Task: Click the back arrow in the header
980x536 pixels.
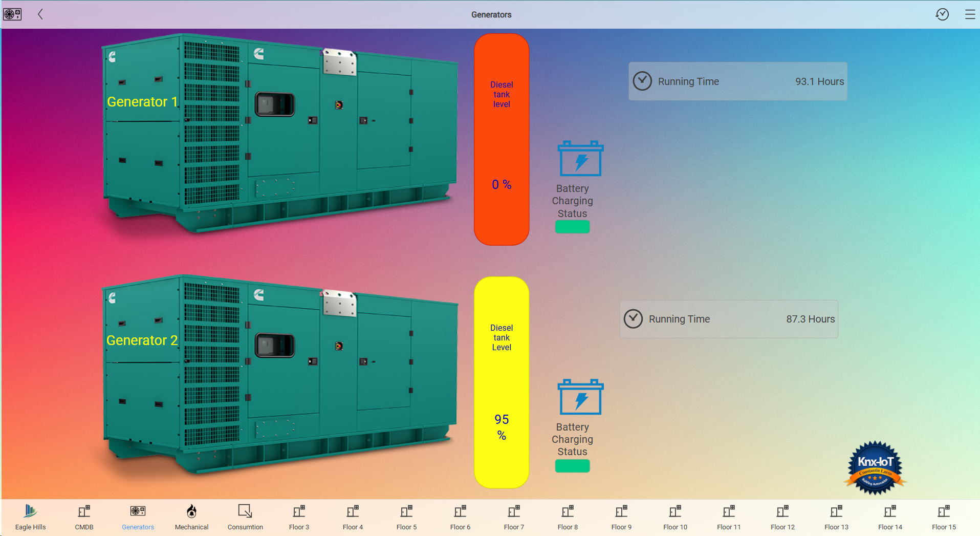Action: point(40,14)
